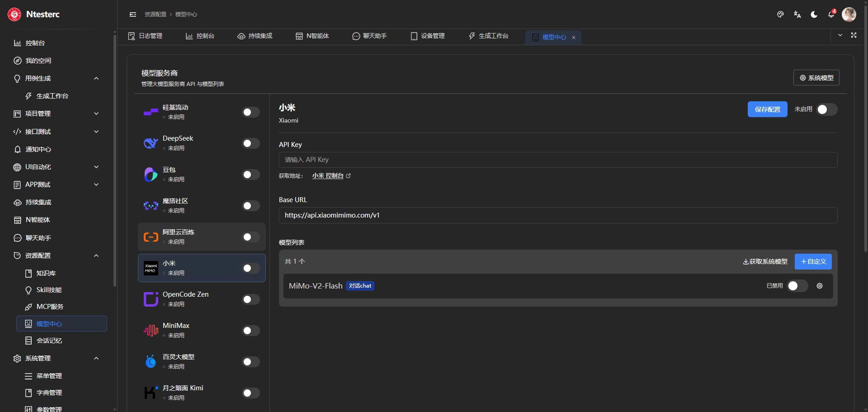Screen dimensions: 868x412
Task: Click the MiniMax waveform logo icon
Action: click(151, 331)
